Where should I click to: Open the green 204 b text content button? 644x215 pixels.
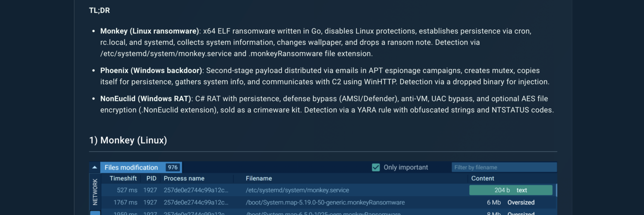click(510, 190)
